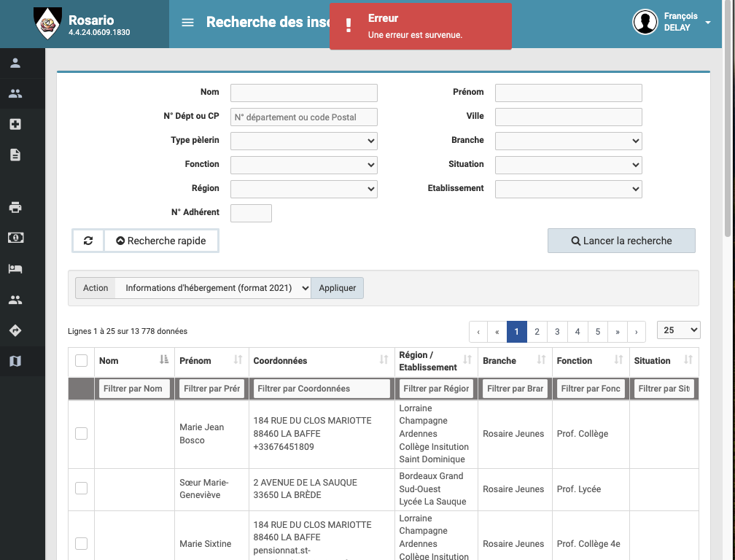Click the Lancer la recherche button

(x=621, y=241)
